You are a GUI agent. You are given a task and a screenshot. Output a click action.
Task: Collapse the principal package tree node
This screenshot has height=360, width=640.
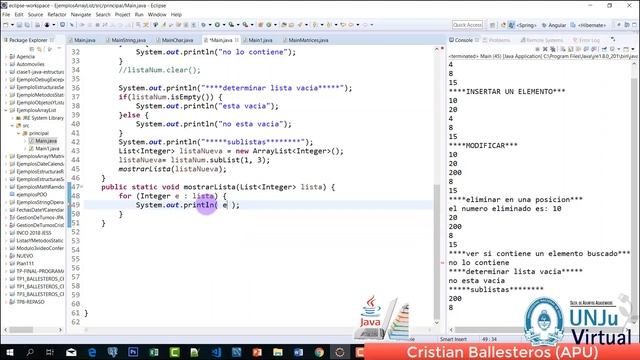18,133
